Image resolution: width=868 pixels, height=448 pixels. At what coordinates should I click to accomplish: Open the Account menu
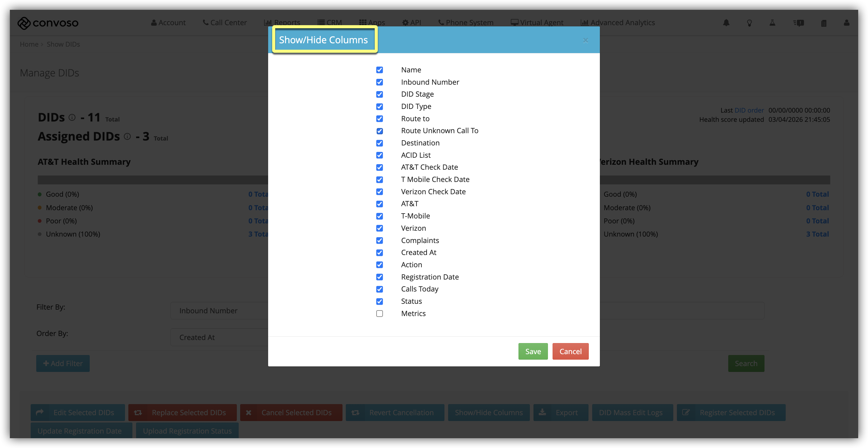pyautogui.click(x=168, y=22)
